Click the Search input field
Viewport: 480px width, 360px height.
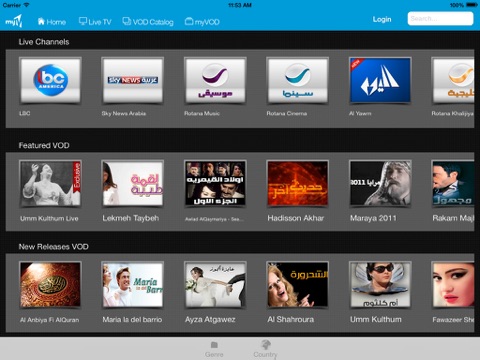tap(440, 19)
